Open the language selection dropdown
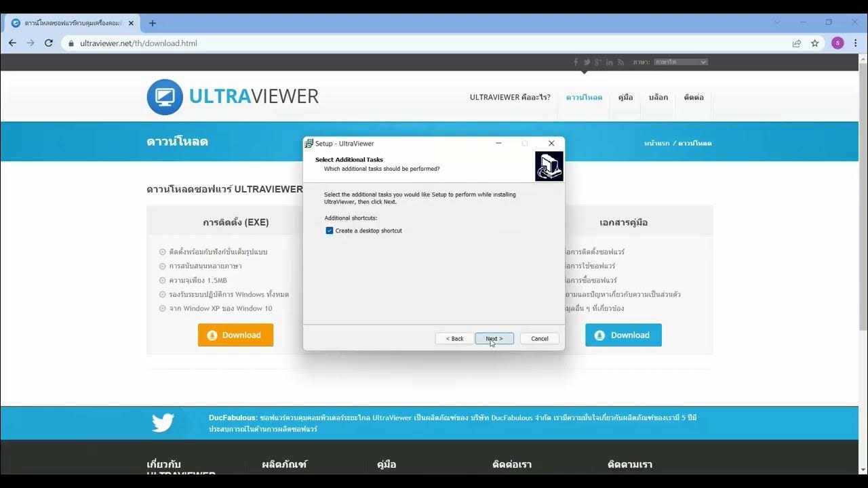Screen dimensions: 868x488 pyautogui.click(x=681, y=62)
